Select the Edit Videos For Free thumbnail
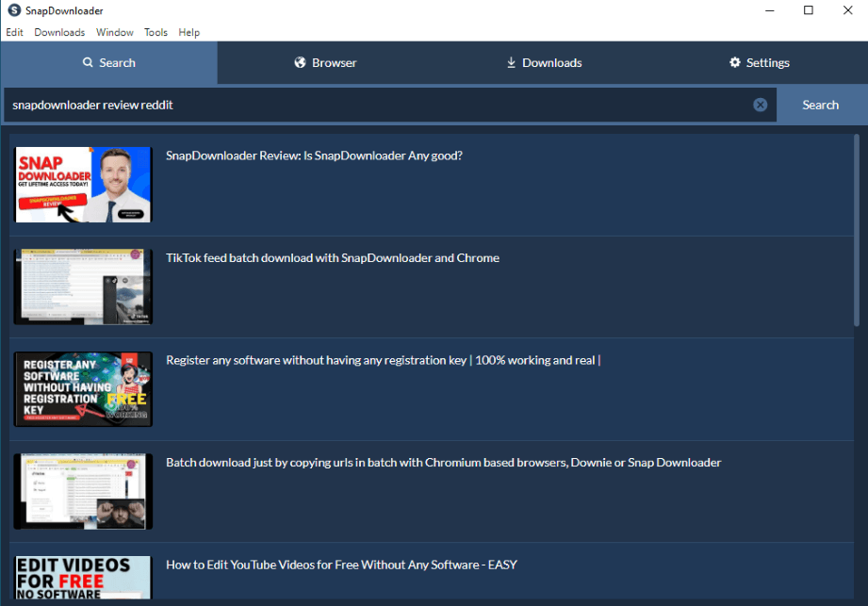 pos(83,577)
